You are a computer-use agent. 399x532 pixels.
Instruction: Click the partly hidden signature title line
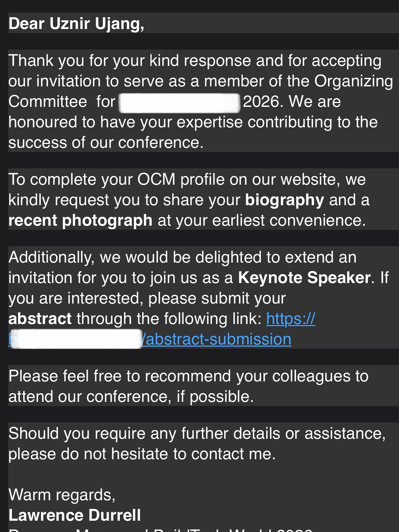click(x=160, y=529)
